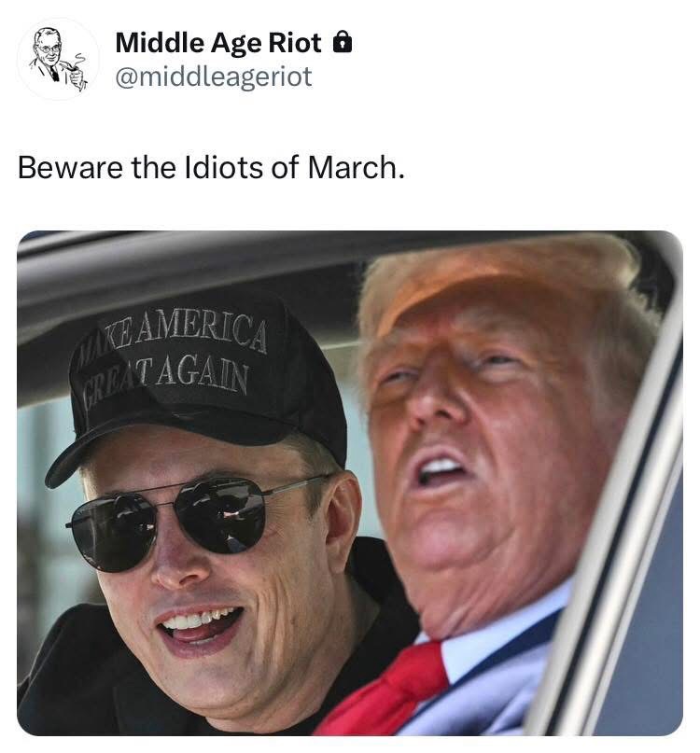The height and width of the screenshot is (753, 700).
Task: Visit the @middleageriot handle link
Action: tap(214, 77)
